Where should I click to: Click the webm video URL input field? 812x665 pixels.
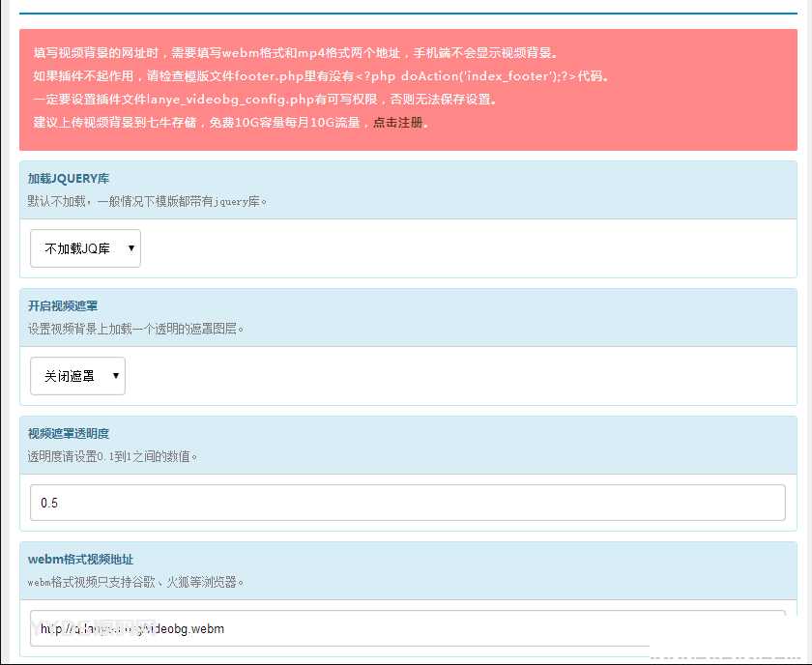pos(407,628)
